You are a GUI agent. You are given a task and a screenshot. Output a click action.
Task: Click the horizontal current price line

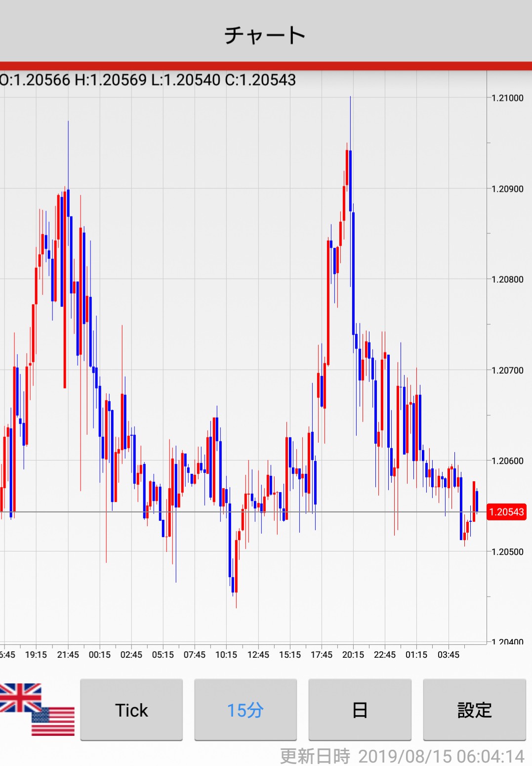tap(243, 512)
